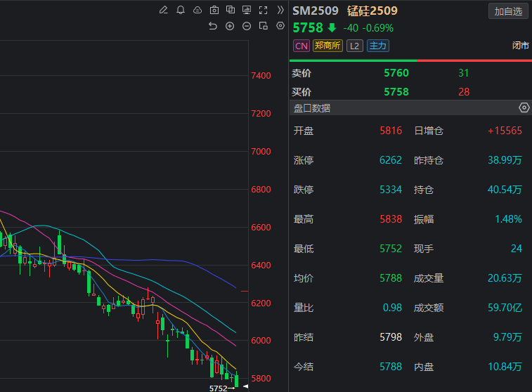Click the bid-ask ratio green-red bar

(410, 60)
